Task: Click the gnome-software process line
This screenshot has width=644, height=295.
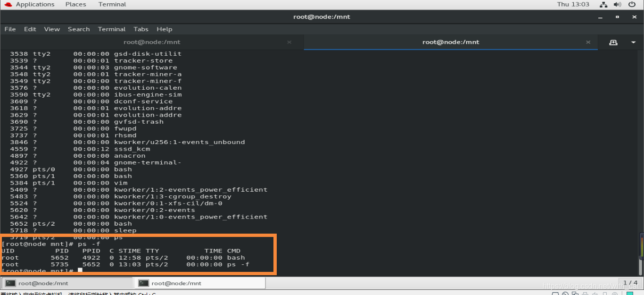Action: click(93, 67)
